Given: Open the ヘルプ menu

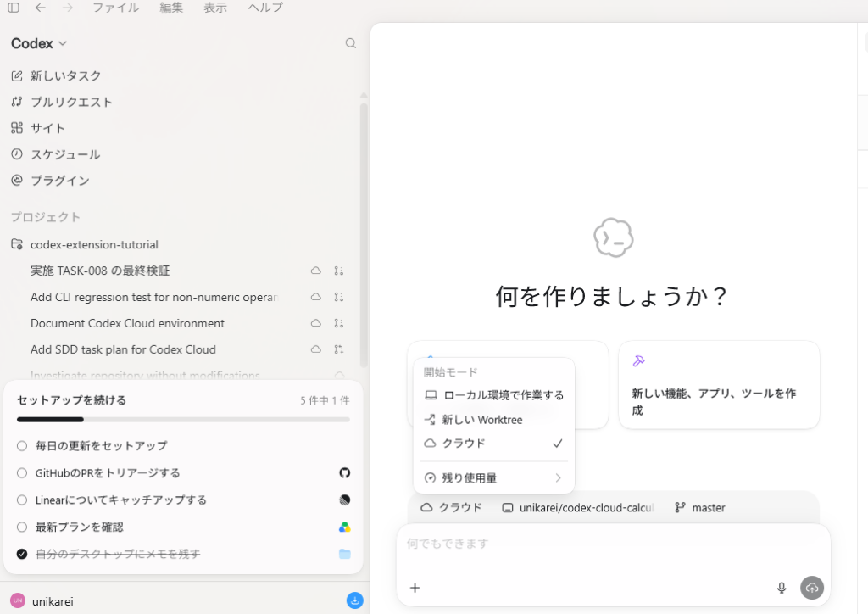Looking at the screenshot, I should [265, 7].
